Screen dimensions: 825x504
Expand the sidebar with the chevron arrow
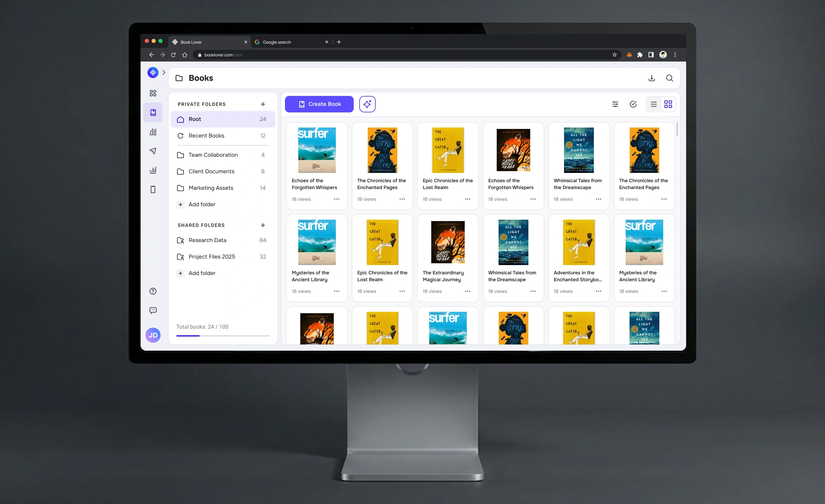(164, 73)
